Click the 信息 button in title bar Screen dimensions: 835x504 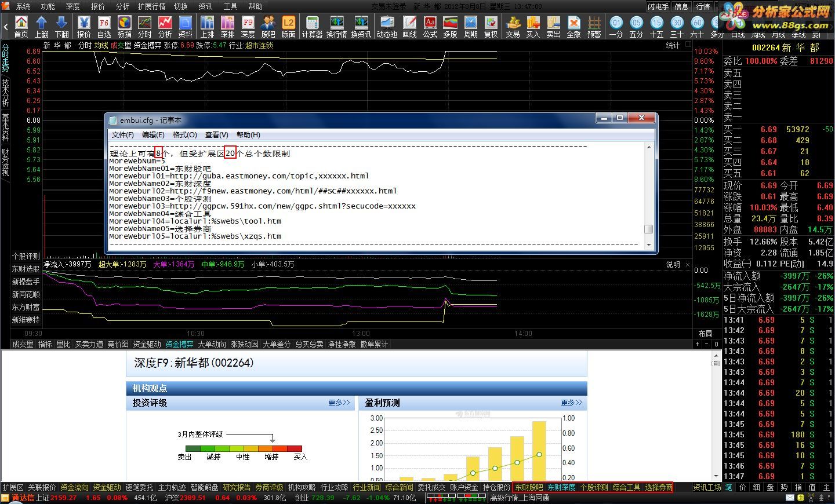[681, 6]
